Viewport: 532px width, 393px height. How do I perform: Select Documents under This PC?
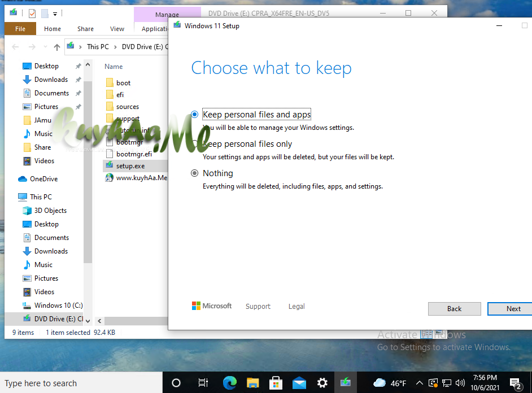pyautogui.click(x=51, y=238)
